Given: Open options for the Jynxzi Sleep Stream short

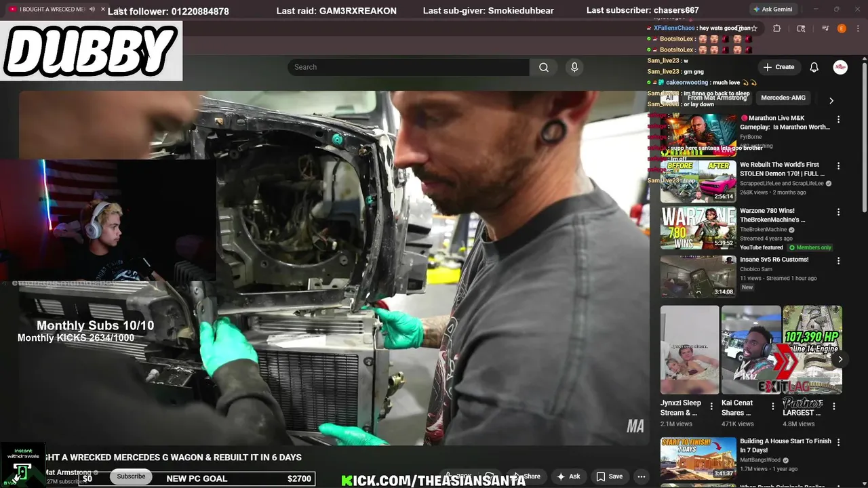Looking at the screenshot, I should point(711,407).
